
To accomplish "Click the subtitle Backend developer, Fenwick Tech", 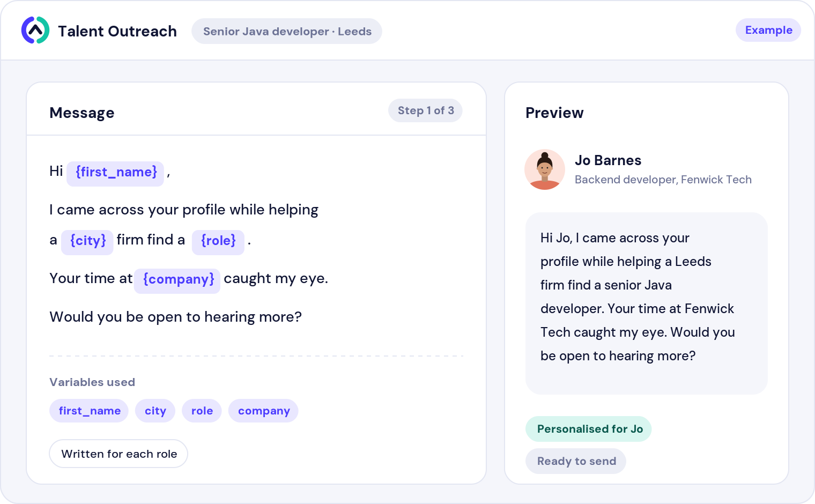I will (663, 180).
